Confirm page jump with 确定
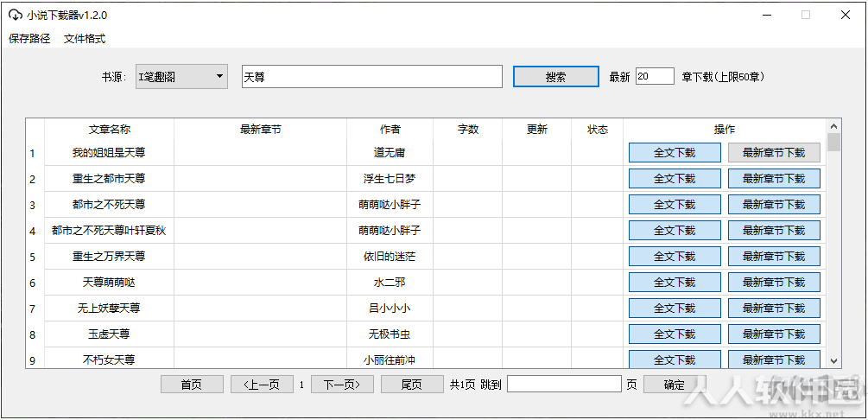Viewport: 868px width, 420px height. click(675, 385)
